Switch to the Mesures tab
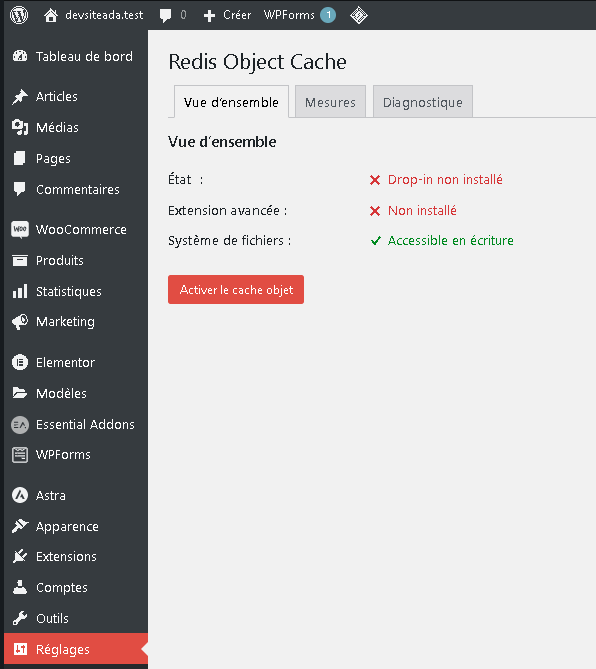 pos(330,102)
